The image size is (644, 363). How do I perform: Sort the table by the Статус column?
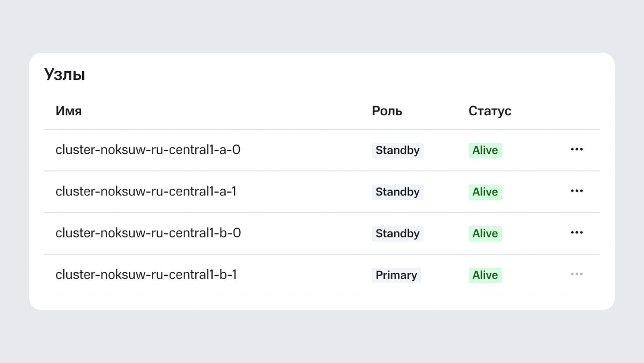[490, 111]
